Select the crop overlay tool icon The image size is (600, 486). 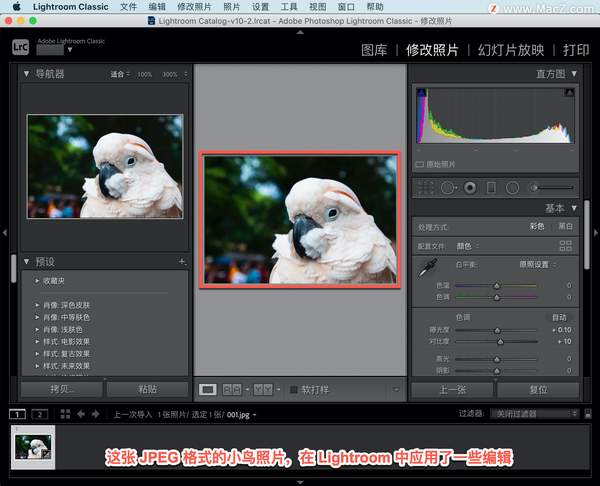(x=424, y=187)
